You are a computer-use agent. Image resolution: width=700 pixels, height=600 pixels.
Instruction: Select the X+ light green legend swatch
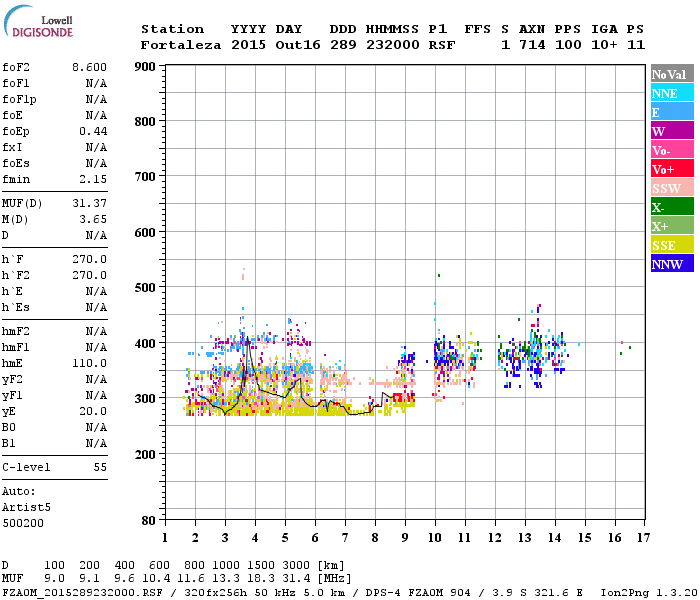(672, 226)
